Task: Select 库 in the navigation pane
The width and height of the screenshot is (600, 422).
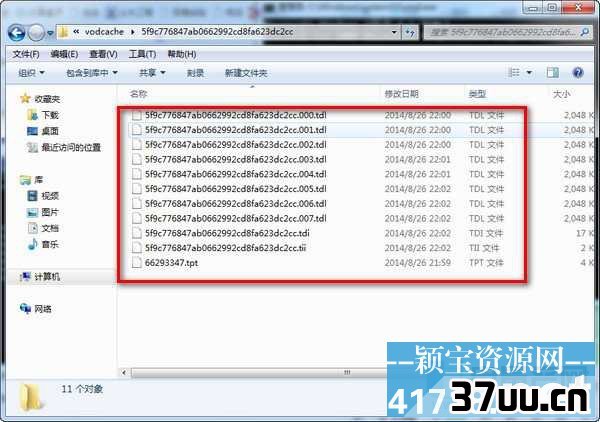Action: coord(39,180)
